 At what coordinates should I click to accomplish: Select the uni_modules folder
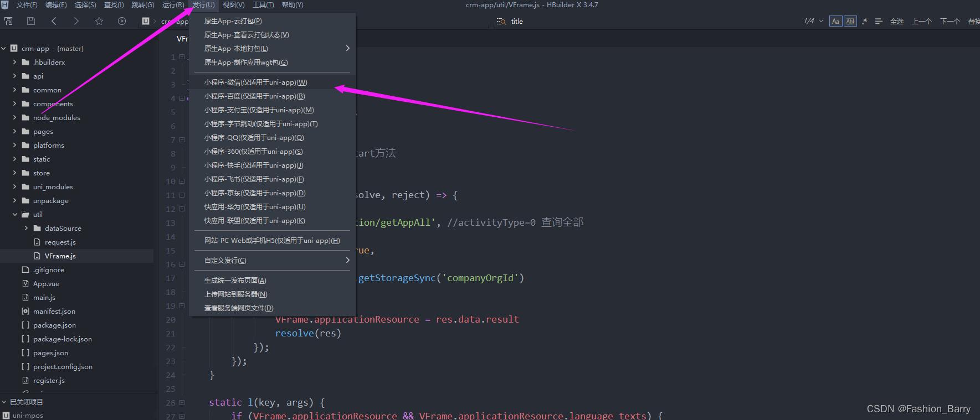[53, 186]
